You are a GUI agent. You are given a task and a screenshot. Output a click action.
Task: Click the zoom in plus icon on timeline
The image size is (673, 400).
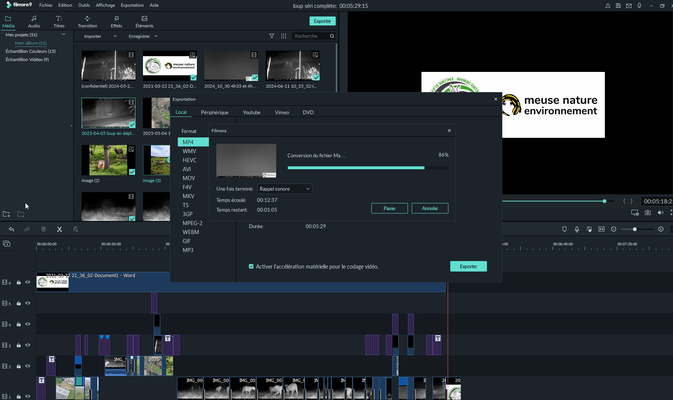click(x=661, y=229)
